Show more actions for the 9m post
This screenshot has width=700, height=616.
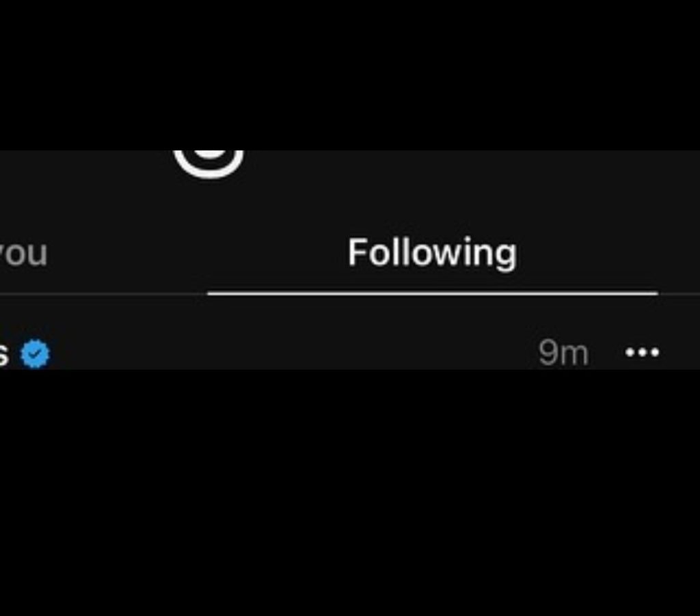[642, 353]
